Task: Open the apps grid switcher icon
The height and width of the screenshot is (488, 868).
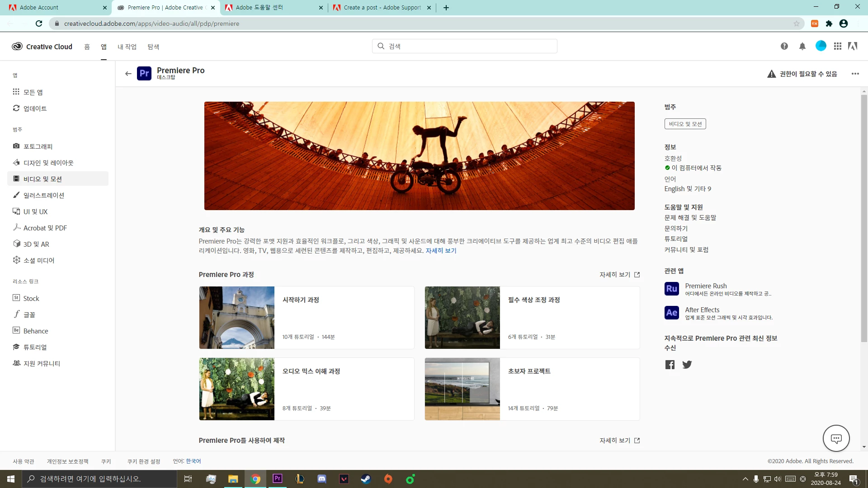Action: click(838, 46)
